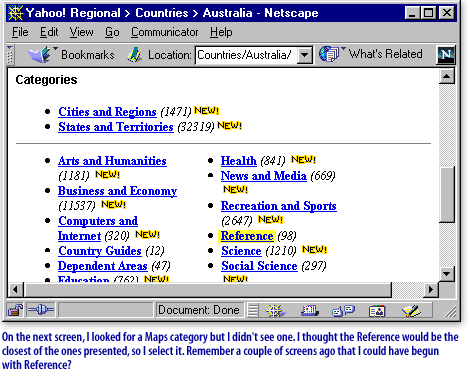Open Dependent Areas category
The image size is (470, 390).
point(103,266)
